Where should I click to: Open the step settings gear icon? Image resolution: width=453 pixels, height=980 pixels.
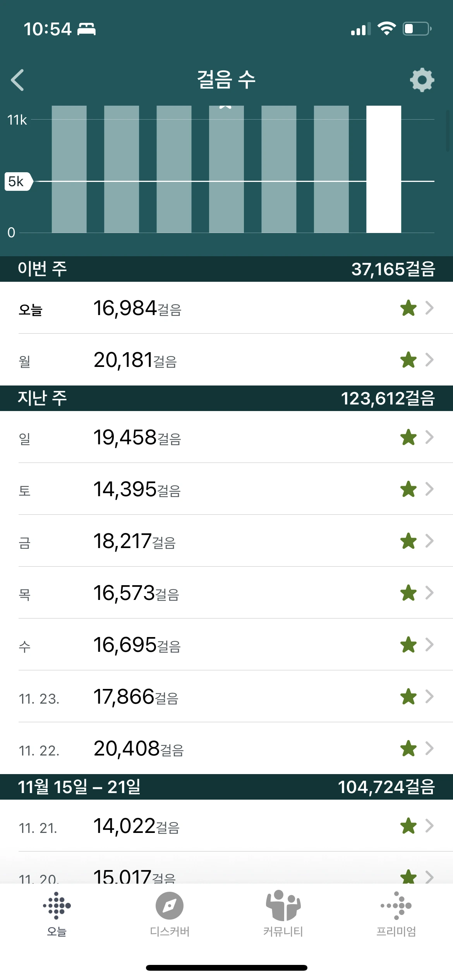[x=422, y=80]
